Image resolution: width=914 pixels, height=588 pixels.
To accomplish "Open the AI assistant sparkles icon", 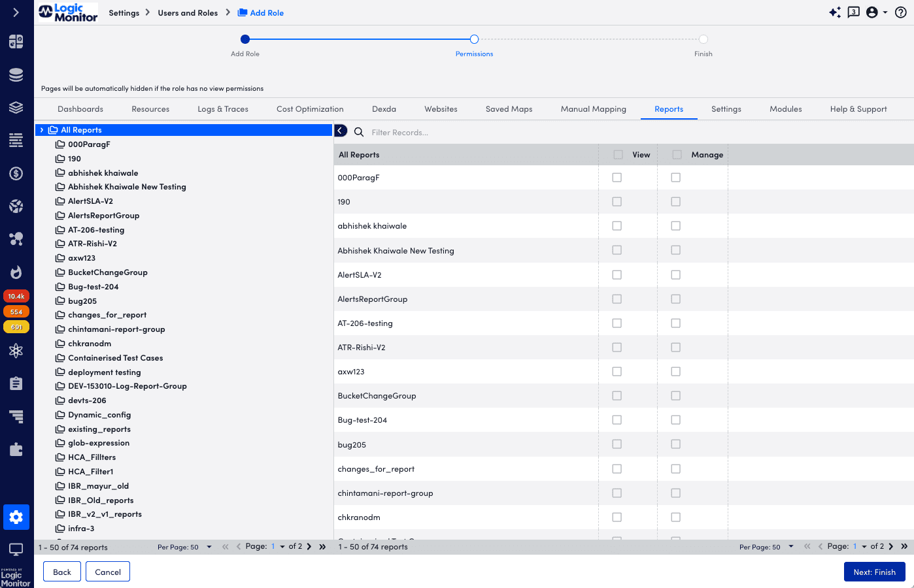I will (x=835, y=12).
